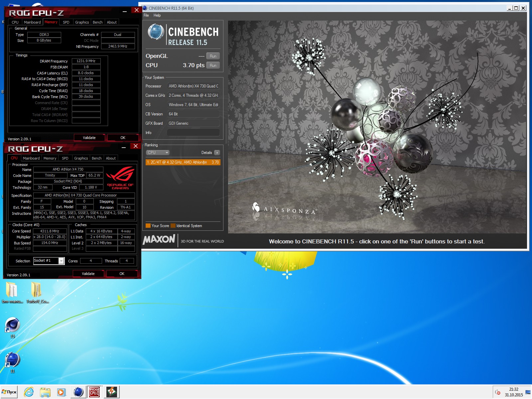532x399 pixels.
Task: Click the DRAM Frequency 1231.9 MHz value
Action: click(x=86, y=61)
